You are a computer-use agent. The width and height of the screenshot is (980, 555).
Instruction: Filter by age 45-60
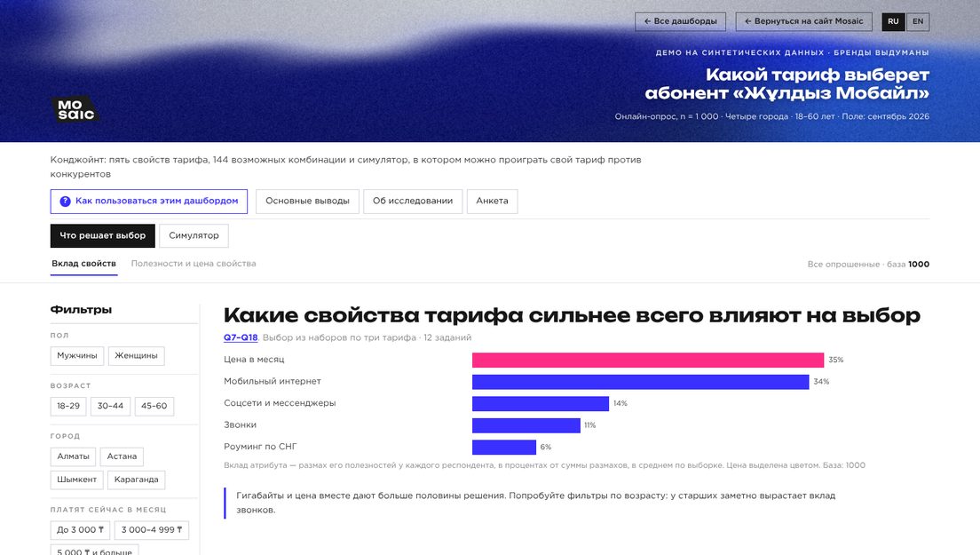pos(154,406)
